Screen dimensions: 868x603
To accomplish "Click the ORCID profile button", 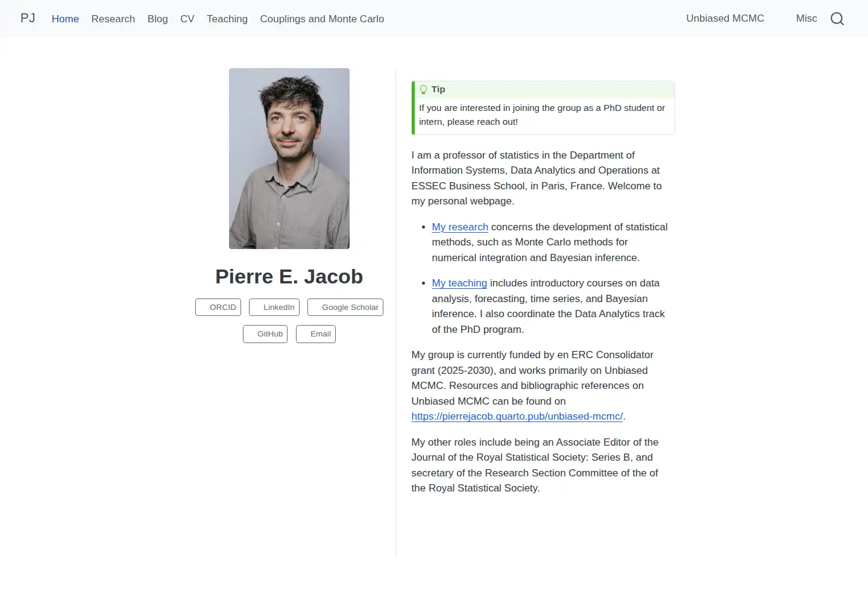I will [x=218, y=308].
